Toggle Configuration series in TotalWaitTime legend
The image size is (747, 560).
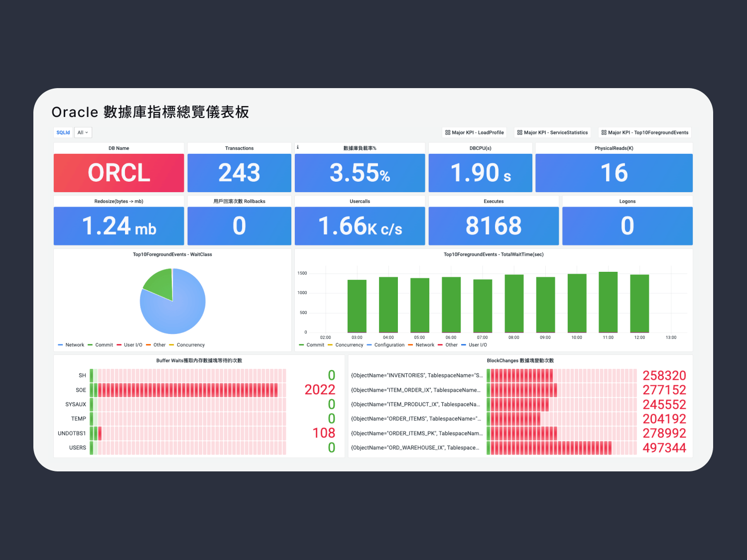click(x=389, y=345)
